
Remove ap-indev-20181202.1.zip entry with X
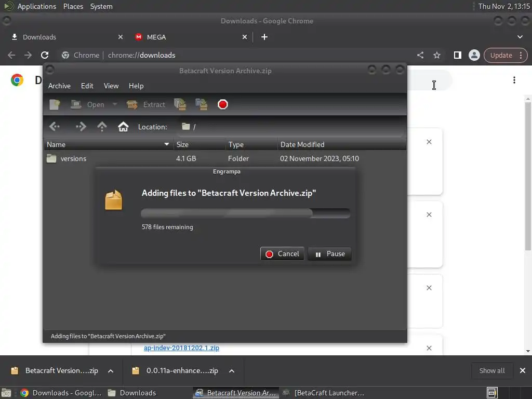point(429,348)
